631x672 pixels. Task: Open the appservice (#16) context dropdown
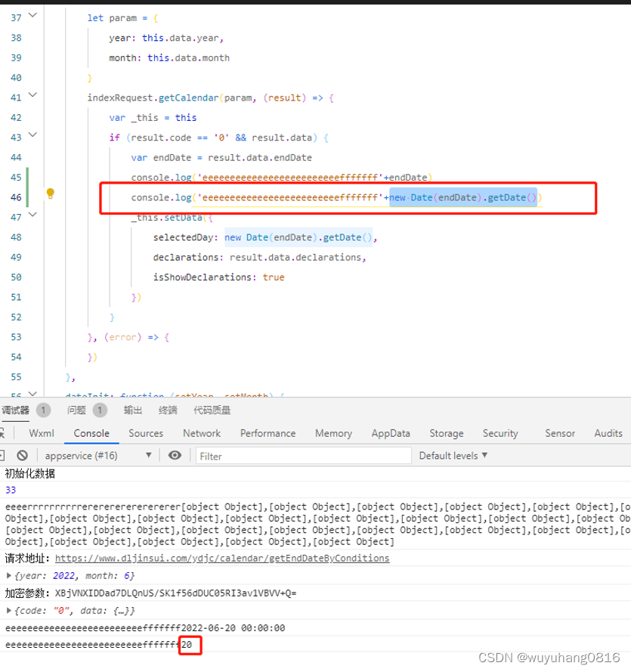[x=98, y=456]
